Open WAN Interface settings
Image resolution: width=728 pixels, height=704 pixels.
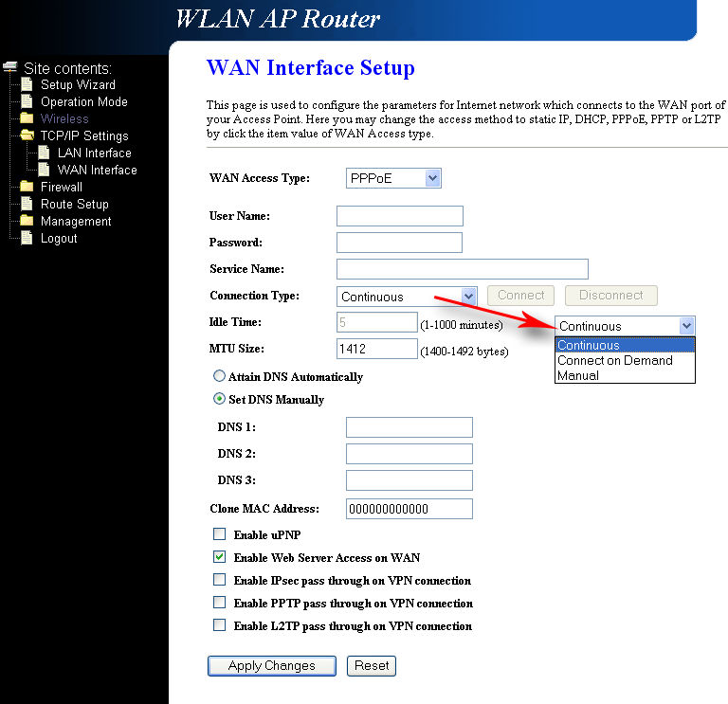coord(97,170)
